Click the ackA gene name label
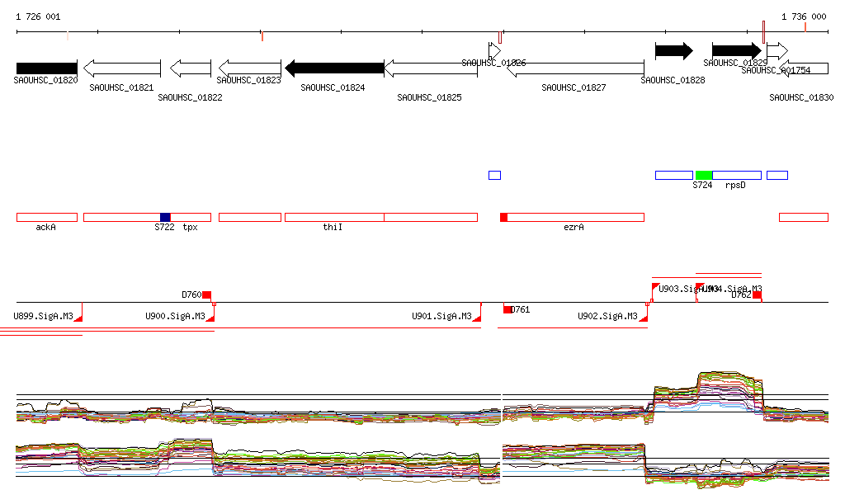Image resolution: width=845 pixels, height=504 pixels. click(x=46, y=227)
